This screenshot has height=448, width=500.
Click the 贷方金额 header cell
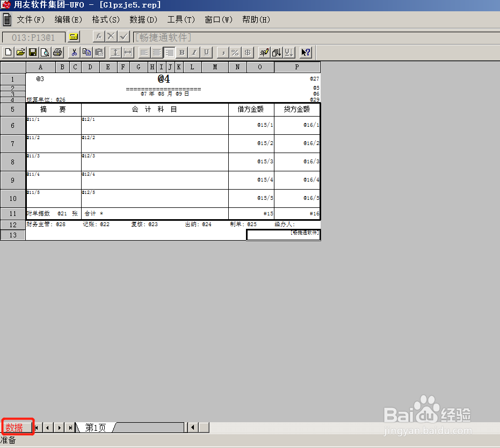[x=297, y=110]
